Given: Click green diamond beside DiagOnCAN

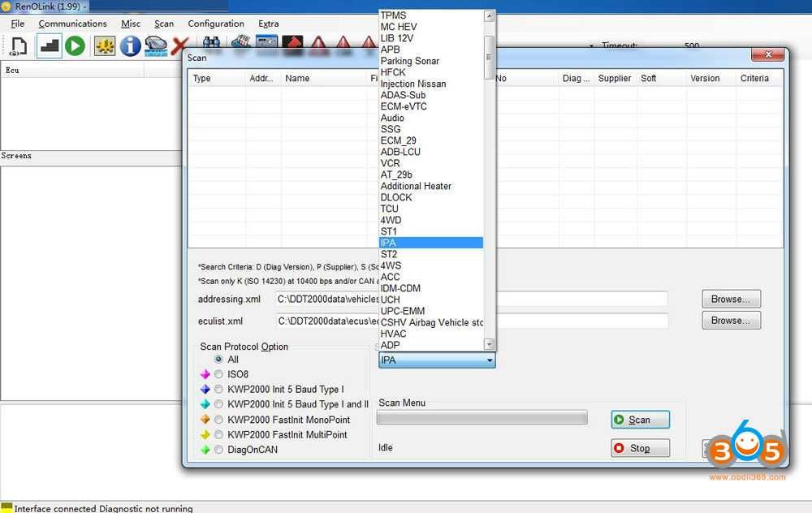Looking at the screenshot, I should [x=205, y=450].
